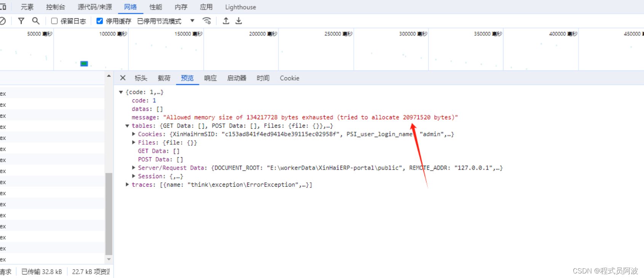Switch to the 元素 panel tab

pos(27,7)
